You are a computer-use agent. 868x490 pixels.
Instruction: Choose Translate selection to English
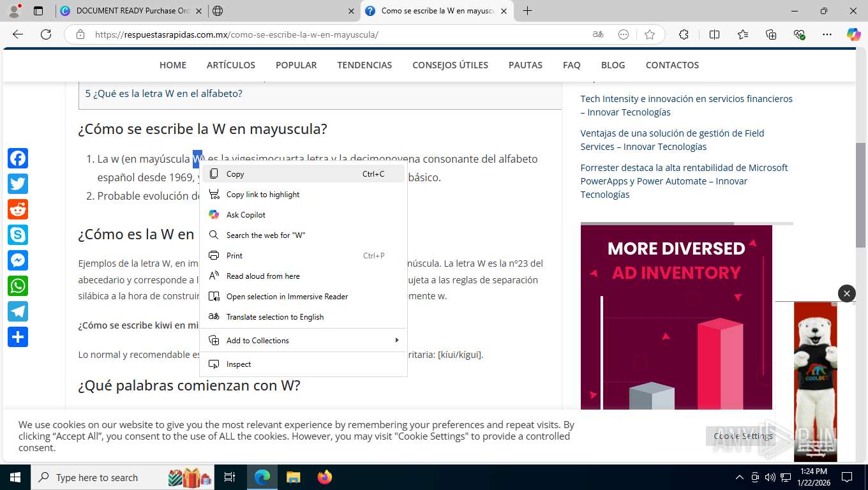304,316
